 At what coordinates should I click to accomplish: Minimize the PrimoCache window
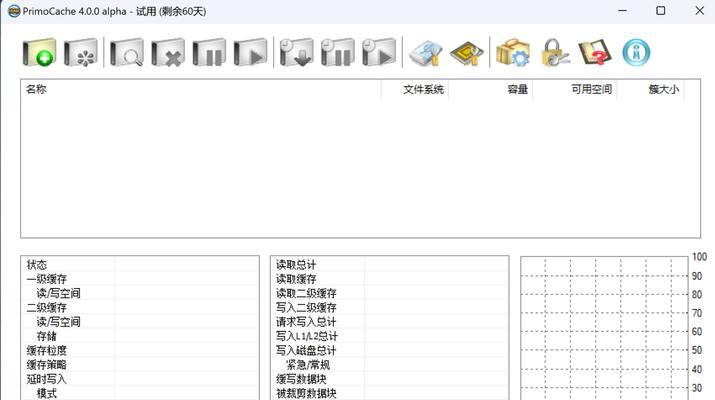(x=622, y=10)
